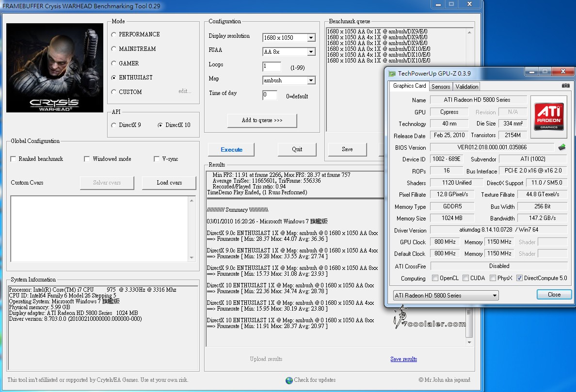Click the ATI Radeon logo in GPU-Z
The height and width of the screenshot is (392, 576).
click(x=549, y=117)
